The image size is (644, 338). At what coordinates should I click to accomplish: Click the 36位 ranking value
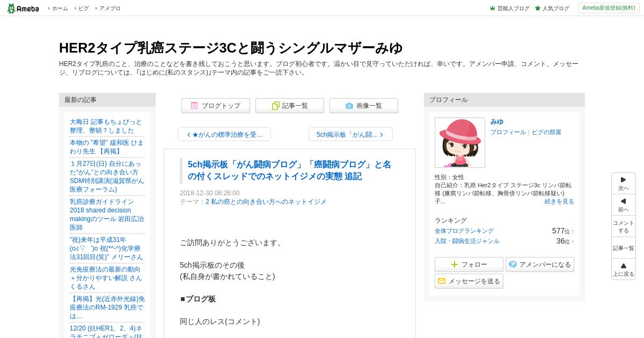click(x=563, y=241)
